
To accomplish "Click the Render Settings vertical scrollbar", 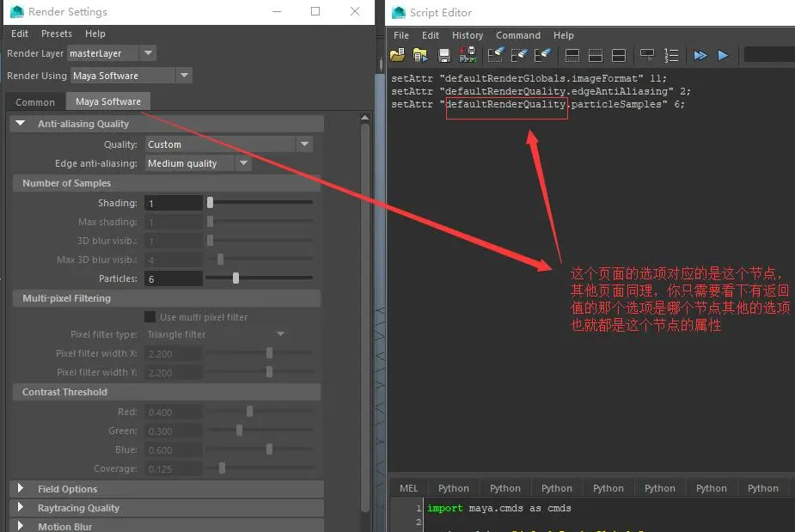I will [365, 317].
